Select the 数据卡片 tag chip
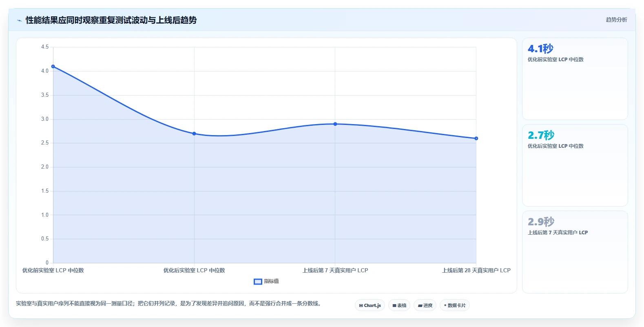644x327 pixels. click(x=455, y=305)
